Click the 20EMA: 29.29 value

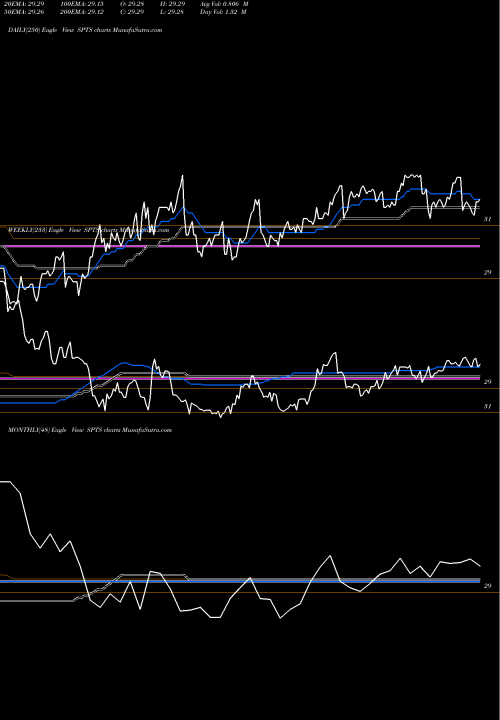(x=23, y=4)
